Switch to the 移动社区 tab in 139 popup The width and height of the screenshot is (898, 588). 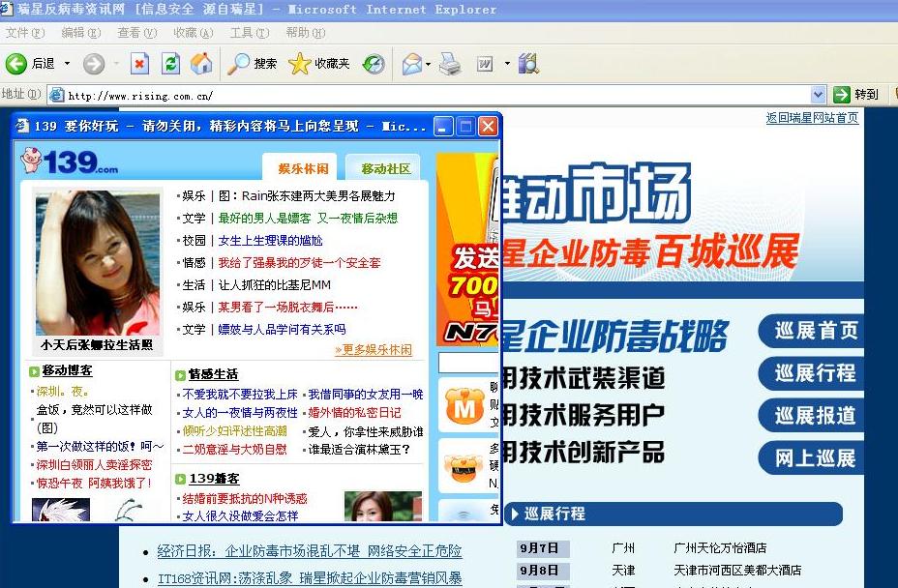tap(384, 167)
